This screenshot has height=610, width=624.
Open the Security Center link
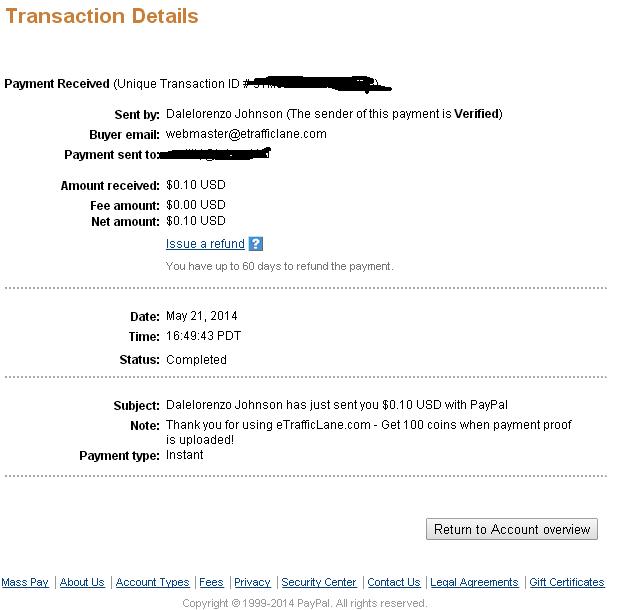tap(318, 582)
